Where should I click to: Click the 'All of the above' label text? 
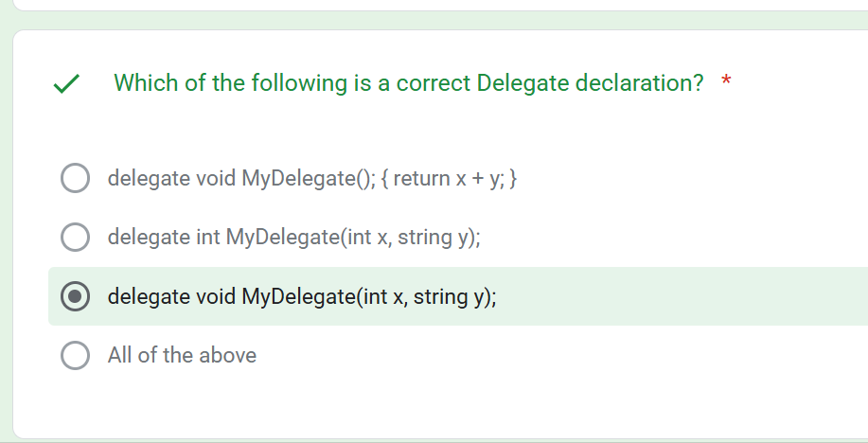pos(182,355)
